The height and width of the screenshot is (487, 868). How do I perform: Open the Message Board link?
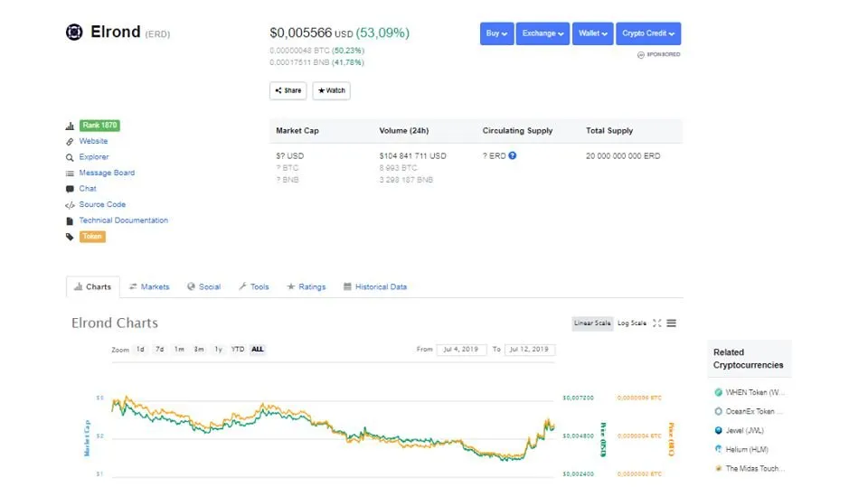107,173
